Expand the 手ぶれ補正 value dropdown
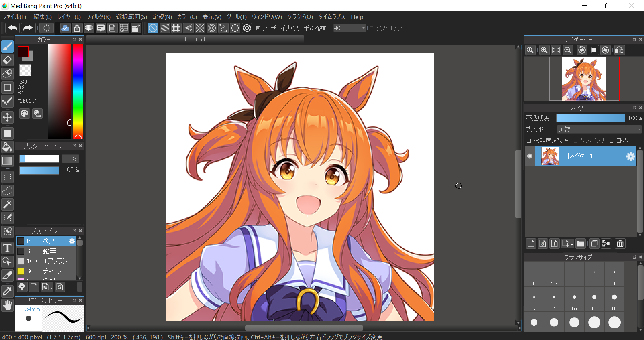Image resolution: width=644 pixels, height=340 pixels. pos(363,28)
